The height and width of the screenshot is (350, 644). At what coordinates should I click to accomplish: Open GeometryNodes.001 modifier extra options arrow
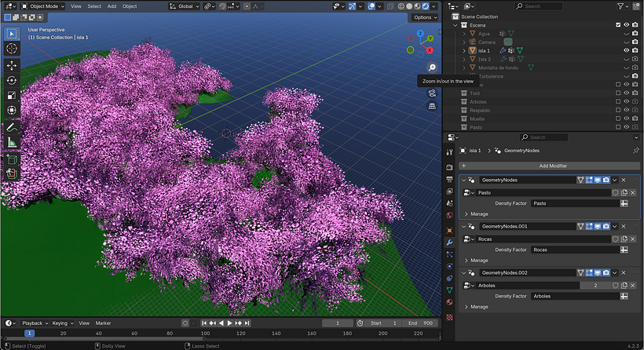(x=615, y=226)
